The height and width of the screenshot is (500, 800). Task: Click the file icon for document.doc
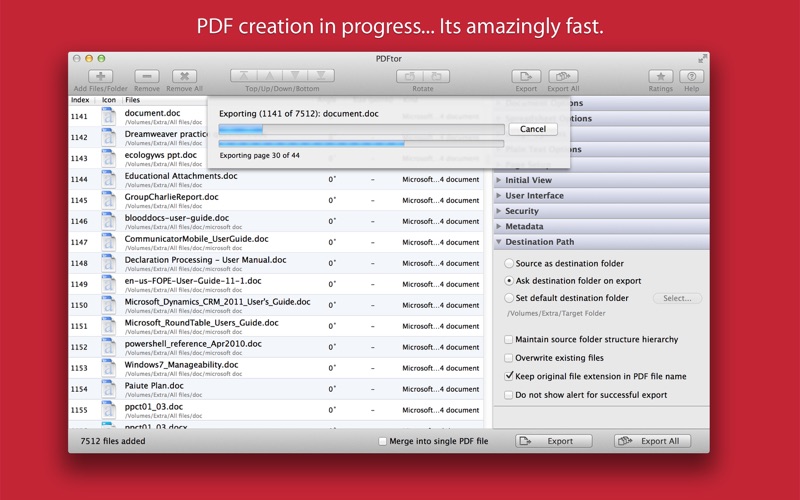108,116
